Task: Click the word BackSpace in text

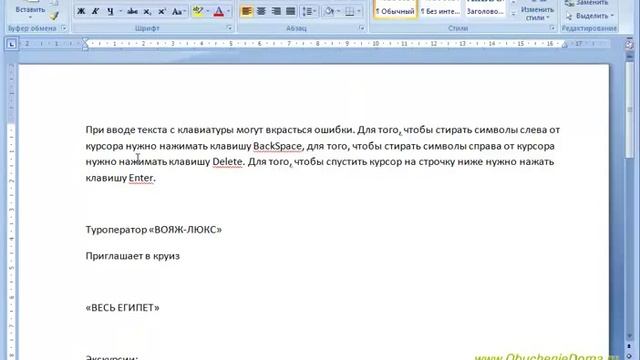Action: pos(277,146)
